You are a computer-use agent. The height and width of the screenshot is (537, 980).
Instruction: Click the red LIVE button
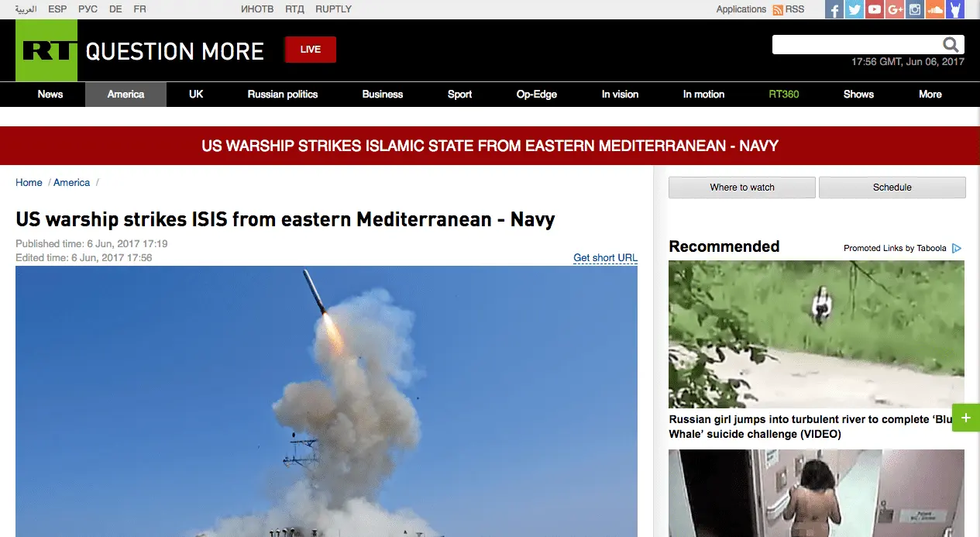coord(311,49)
